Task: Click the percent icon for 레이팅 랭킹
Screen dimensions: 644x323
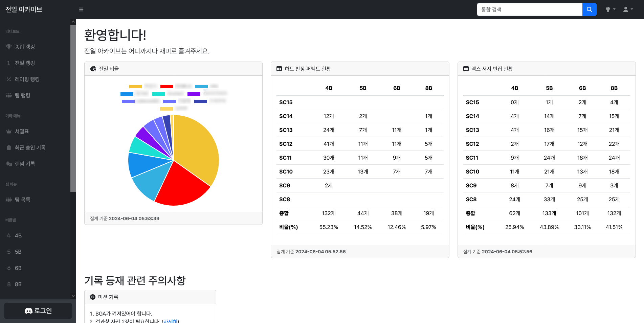Action: 9,79
